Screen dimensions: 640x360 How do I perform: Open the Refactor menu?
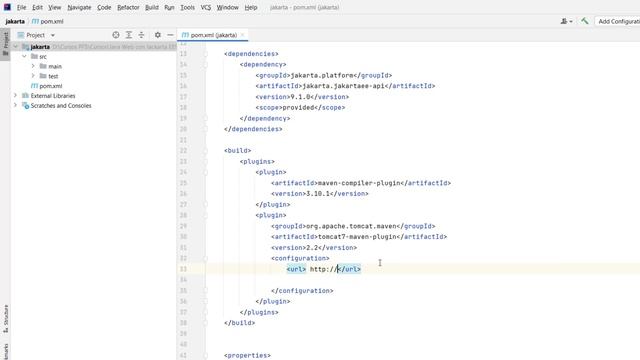pyautogui.click(x=128, y=7)
